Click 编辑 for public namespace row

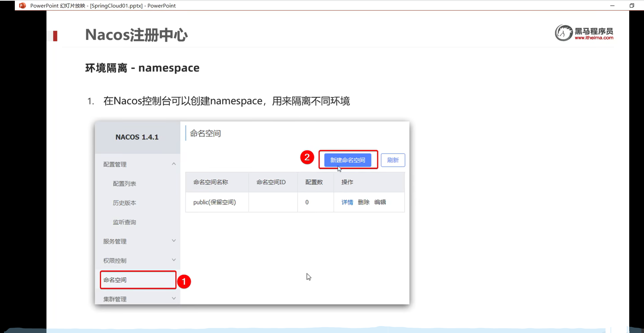coord(380,202)
